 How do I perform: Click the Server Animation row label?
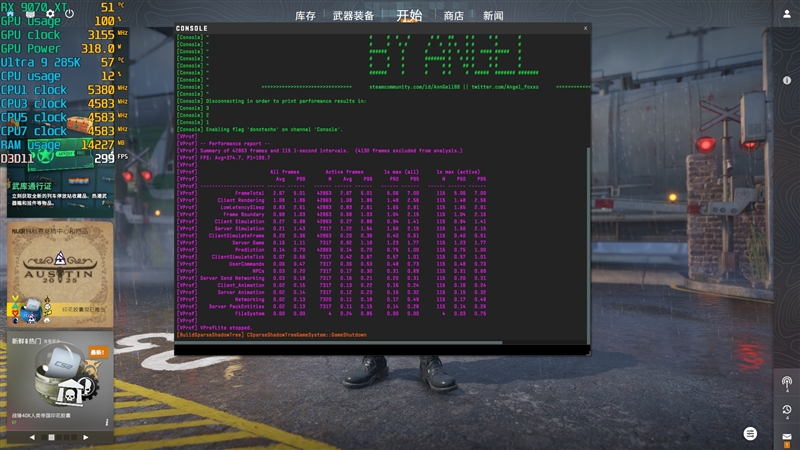click(241, 292)
